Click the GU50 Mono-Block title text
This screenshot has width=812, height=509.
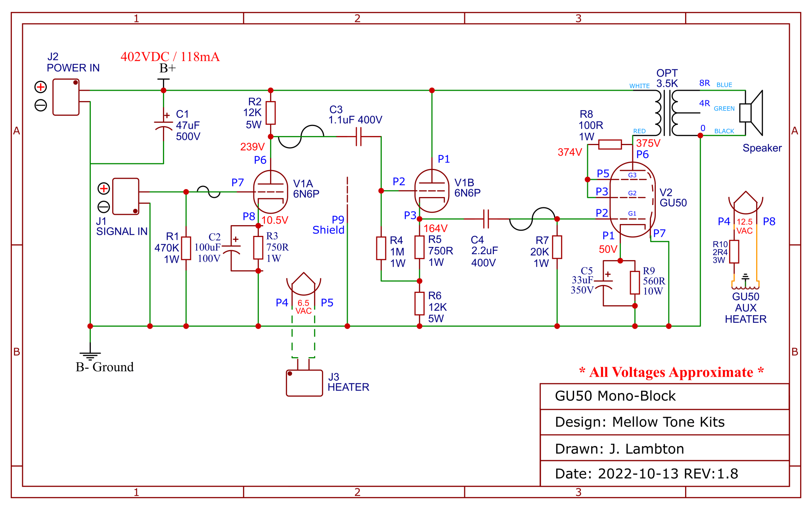click(615, 396)
